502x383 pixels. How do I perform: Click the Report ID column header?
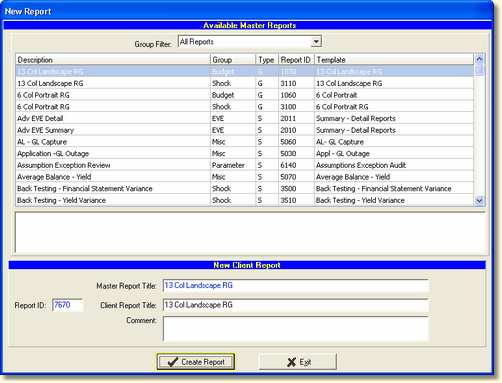pyautogui.click(x=296, y=60)
